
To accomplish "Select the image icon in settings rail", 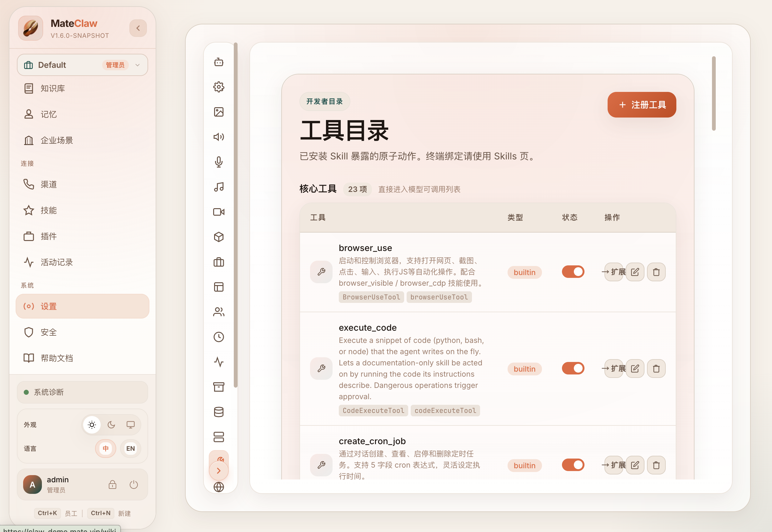I will (x=219, y=112).
